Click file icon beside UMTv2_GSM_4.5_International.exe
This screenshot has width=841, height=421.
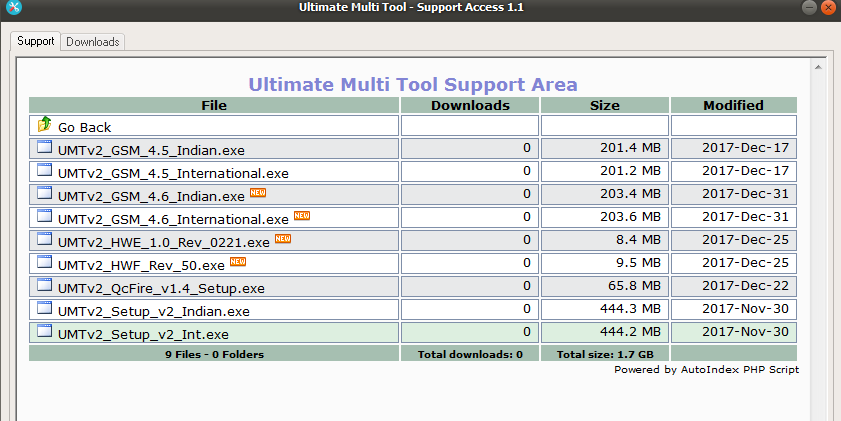click(45, 169)
